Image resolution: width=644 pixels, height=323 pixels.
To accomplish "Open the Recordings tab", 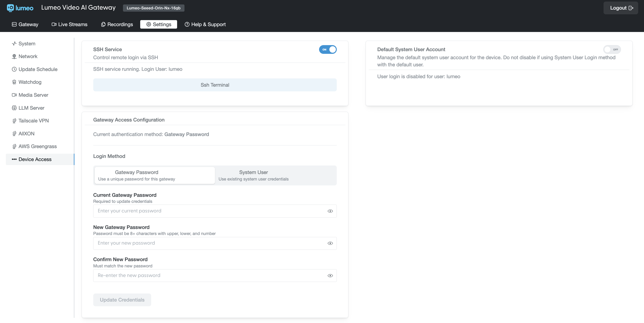I will (117, 24).
